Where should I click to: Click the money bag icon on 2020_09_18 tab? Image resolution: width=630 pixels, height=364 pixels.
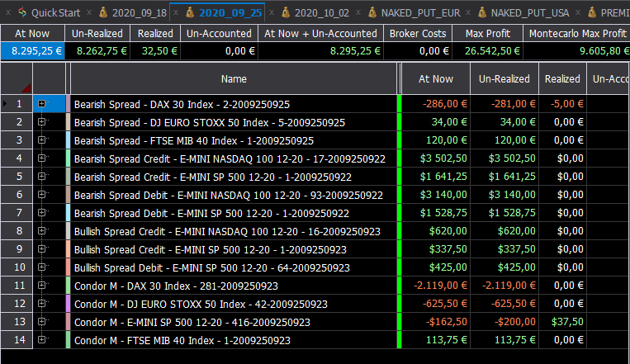(103, 12)
